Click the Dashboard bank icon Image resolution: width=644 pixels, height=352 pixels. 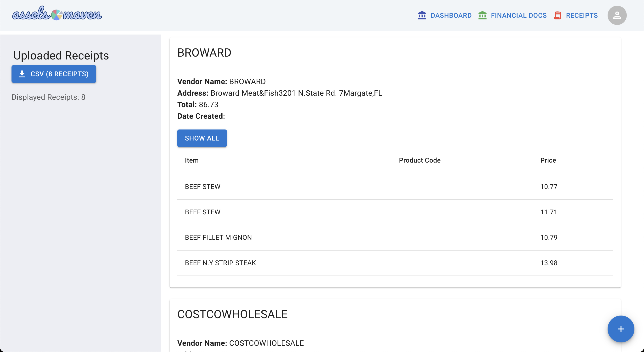tap(422, 15)
